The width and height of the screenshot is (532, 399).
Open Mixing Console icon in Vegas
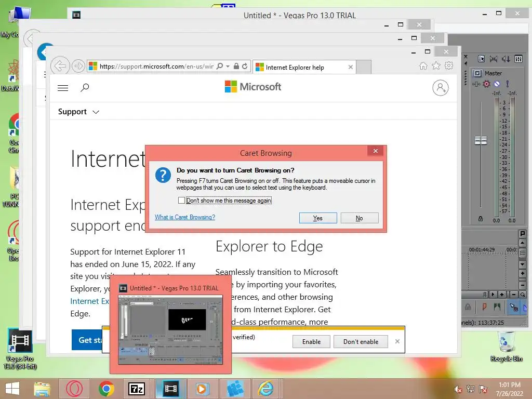pos(518,59)
